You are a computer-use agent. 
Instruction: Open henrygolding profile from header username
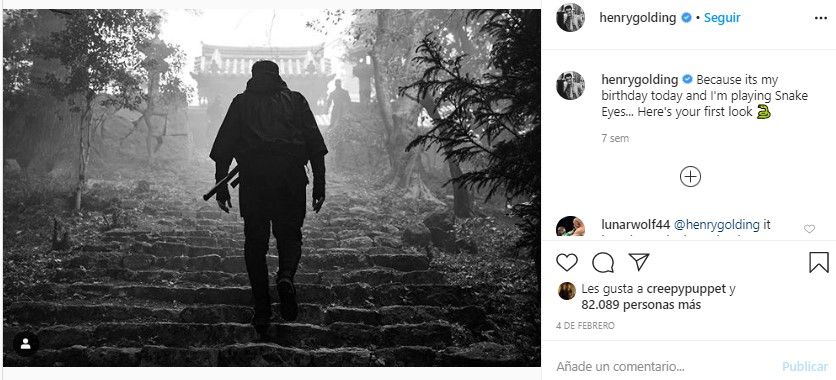click(638, 18)
